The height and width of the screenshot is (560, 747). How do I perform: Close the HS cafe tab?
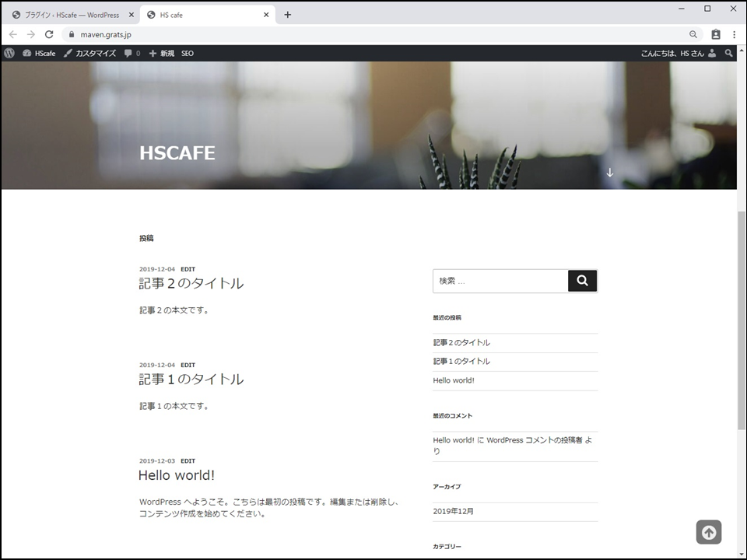(266, 15)
